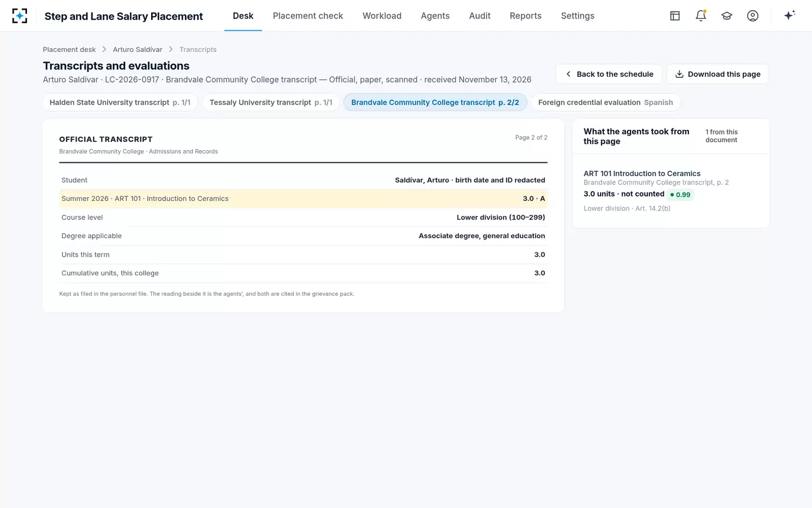The height and width of the screenshot is (508, 812).
Task: Click the 'Page 2 of 2' indicator
Action: (x=531, y=138)
